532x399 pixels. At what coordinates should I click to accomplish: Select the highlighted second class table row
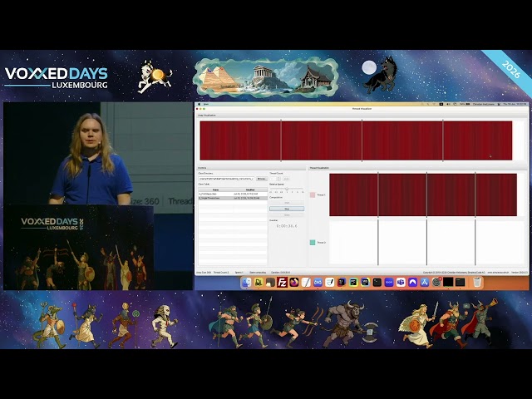233,198
